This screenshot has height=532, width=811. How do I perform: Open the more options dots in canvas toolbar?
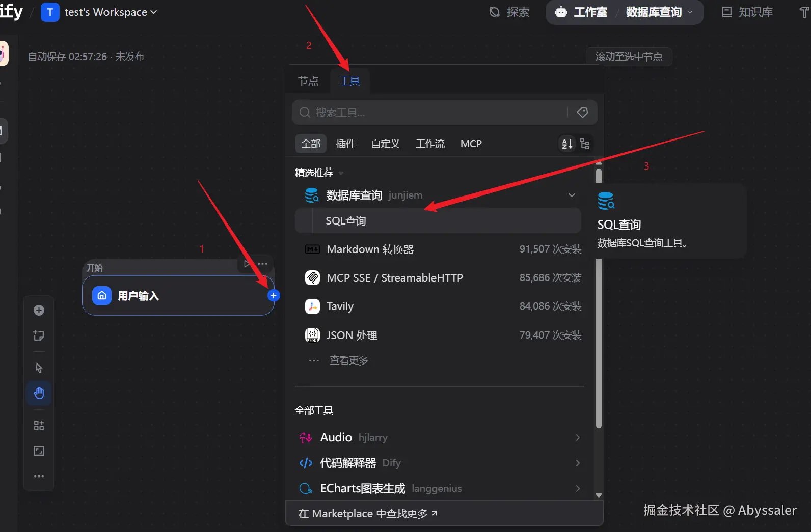[x=39, y=476]
